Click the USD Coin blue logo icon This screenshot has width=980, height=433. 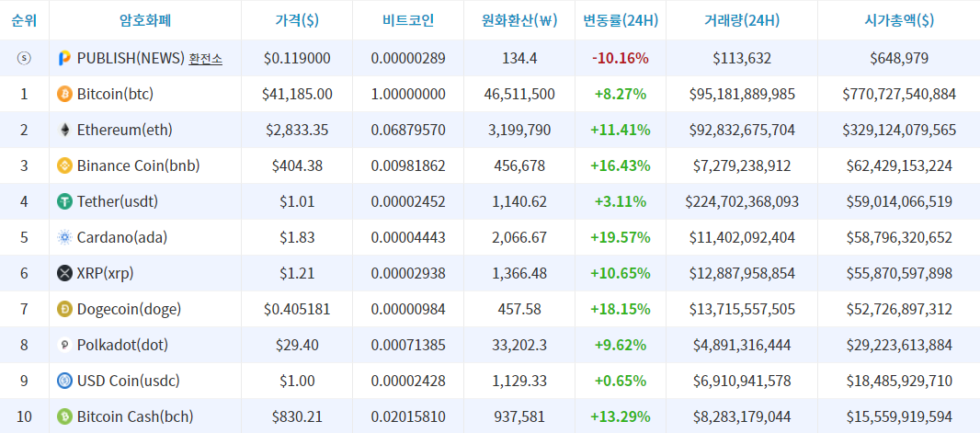[64, 381]
